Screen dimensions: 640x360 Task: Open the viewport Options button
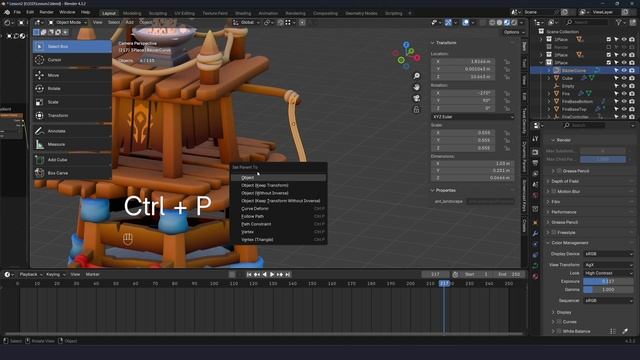pos(513,32)
